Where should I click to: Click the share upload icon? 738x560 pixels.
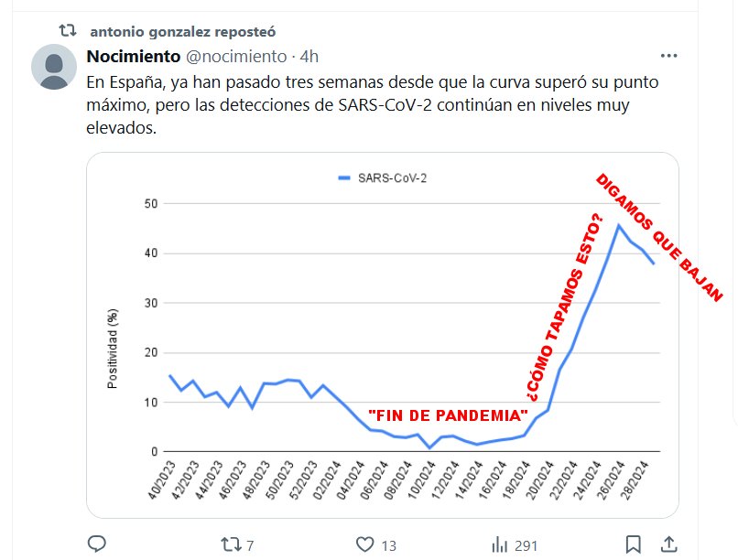click(x=670, y=544)
